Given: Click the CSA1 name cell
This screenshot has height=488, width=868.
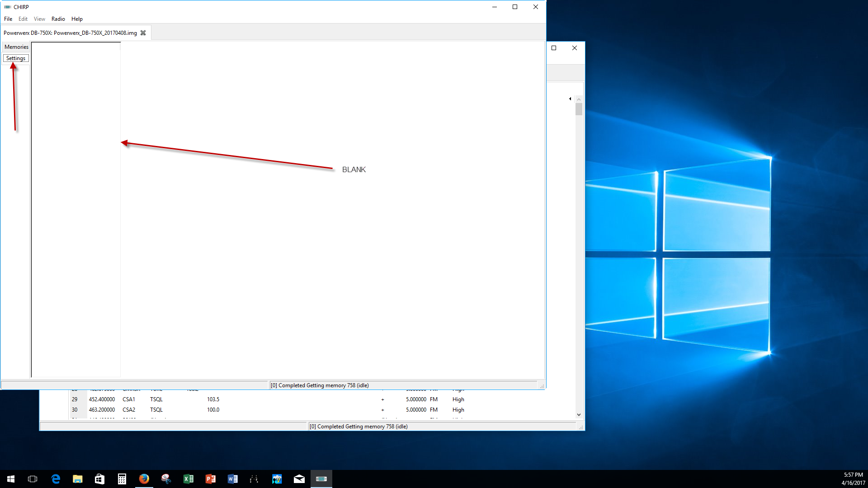Looking at the screenshot, I should click(x=129, y=399).
